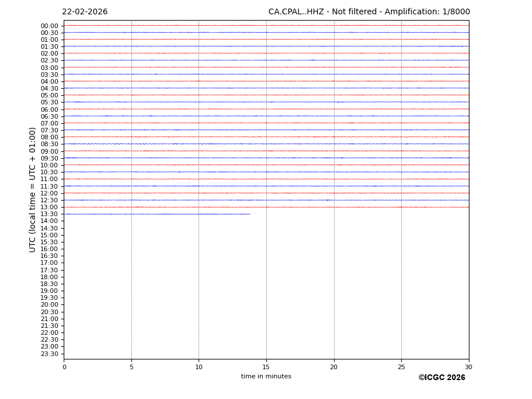Click the 0 minute x-axis tick label
Viewport: 532px width, 399px height.
pos(64,367)
